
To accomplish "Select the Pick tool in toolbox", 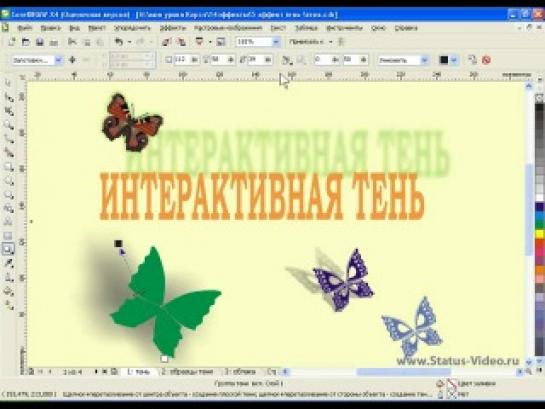I will pyautogui.click(x=8, y=83).
